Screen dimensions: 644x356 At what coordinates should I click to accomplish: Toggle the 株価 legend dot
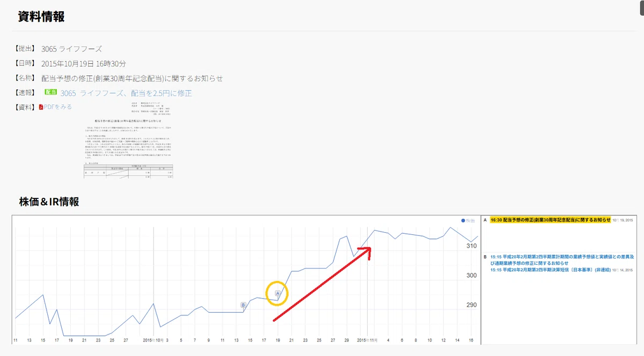[x=463, y=221]
